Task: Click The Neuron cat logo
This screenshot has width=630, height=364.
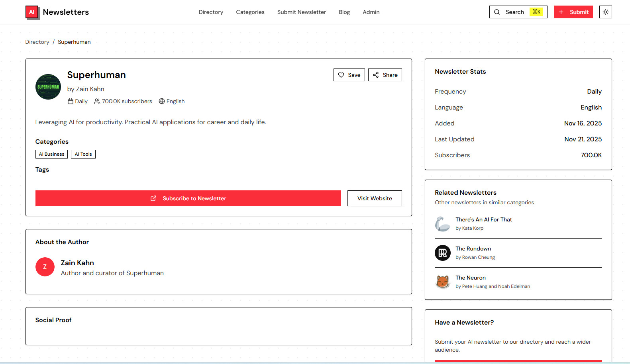Action: [443, 282]
